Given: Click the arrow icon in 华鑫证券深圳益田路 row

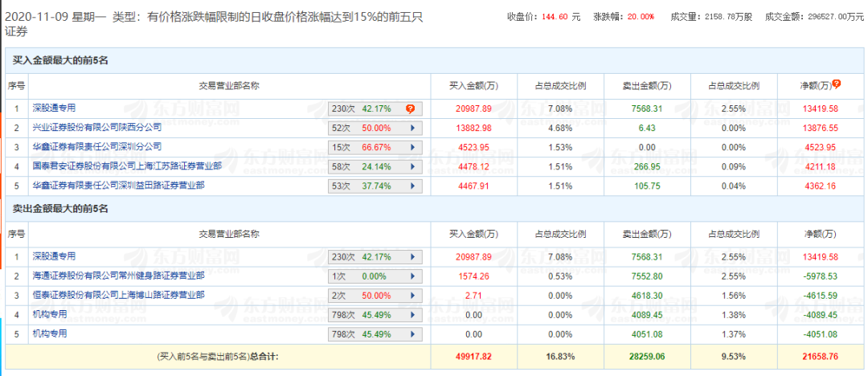Looking at the screenshot, I should point(412,186).
